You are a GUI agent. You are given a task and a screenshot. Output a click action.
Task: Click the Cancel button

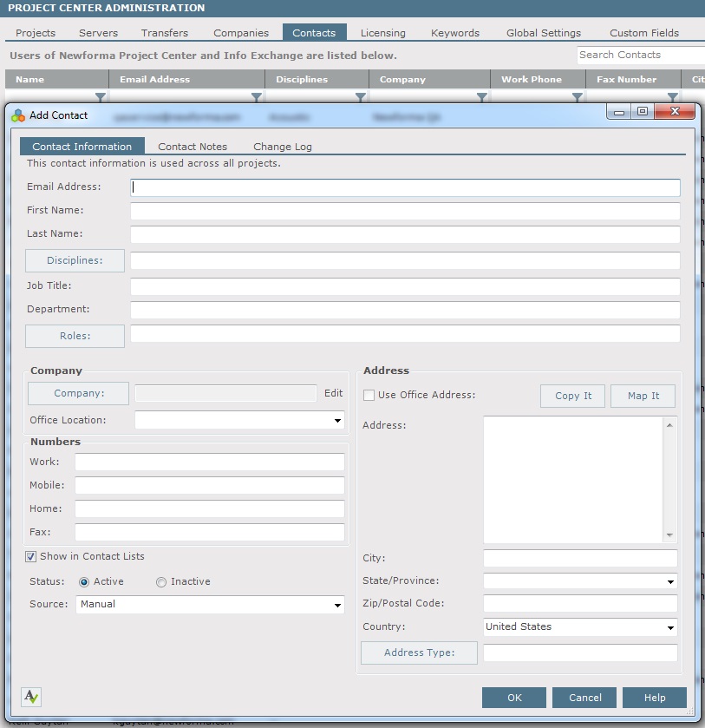point(584,698)
